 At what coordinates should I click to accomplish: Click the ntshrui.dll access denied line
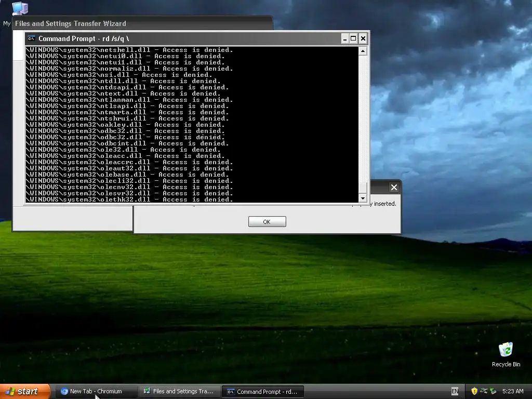[x=127, y=118]
